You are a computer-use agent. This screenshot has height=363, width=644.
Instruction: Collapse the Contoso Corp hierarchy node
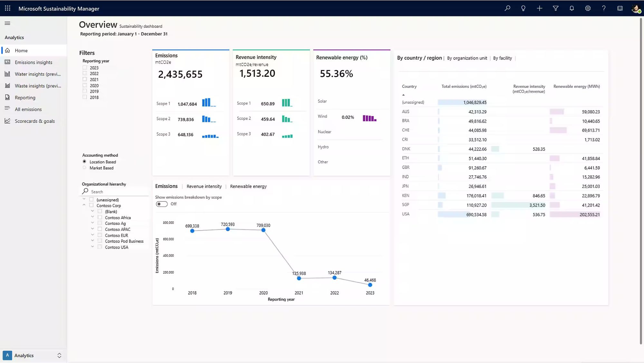coord(84,205)
